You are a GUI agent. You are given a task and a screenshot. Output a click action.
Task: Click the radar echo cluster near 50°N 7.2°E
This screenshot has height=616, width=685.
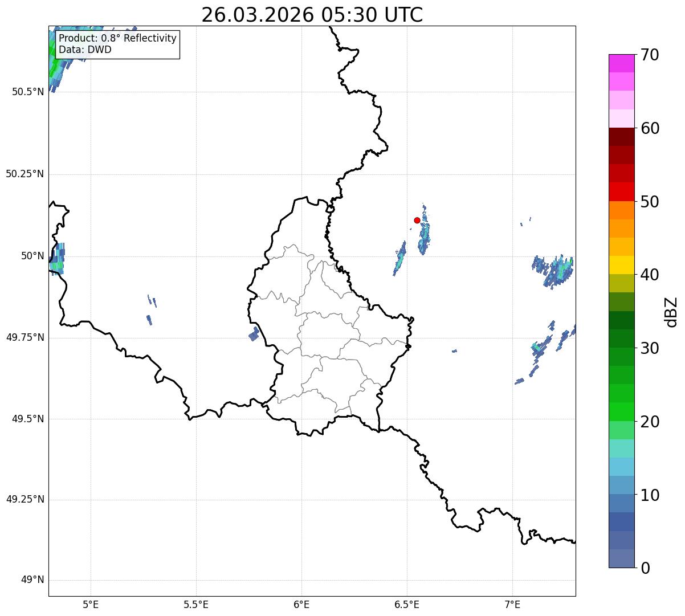click(x=553, y=271)
